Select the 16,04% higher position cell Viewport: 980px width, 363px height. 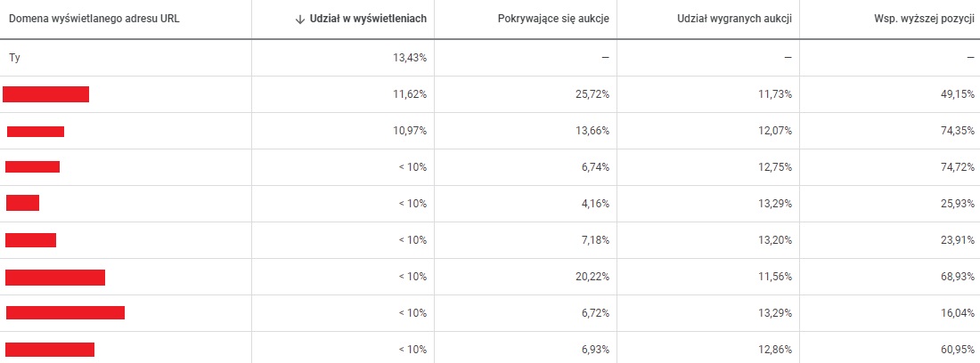(958, 313)
